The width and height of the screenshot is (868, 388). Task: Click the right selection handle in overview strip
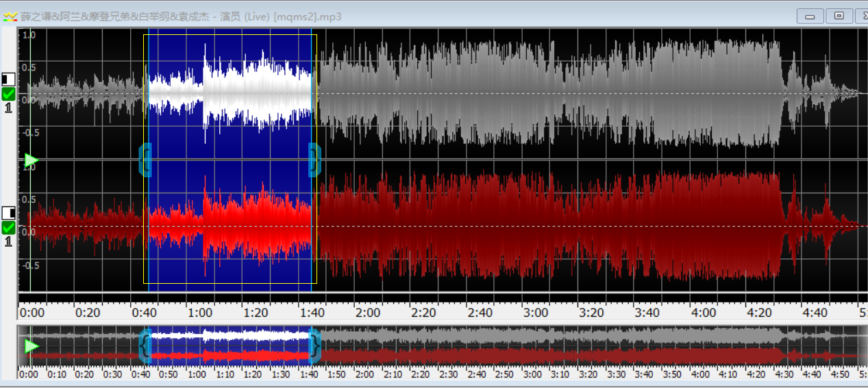[x=314, y=346]
